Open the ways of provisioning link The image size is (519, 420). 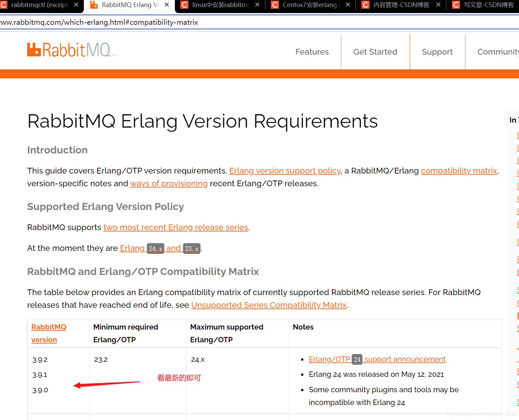169,184
